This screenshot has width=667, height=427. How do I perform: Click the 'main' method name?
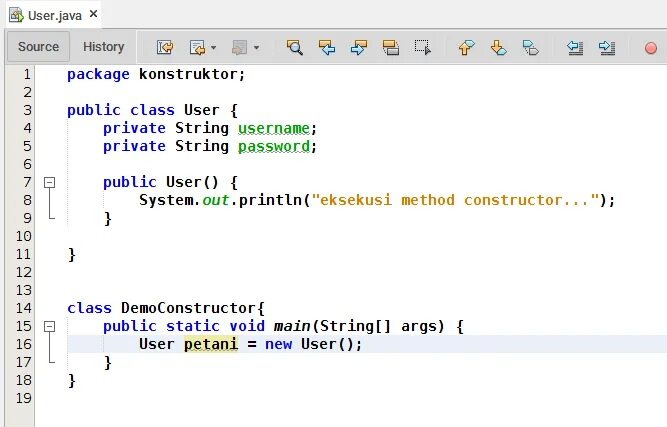tap(292, 326)
